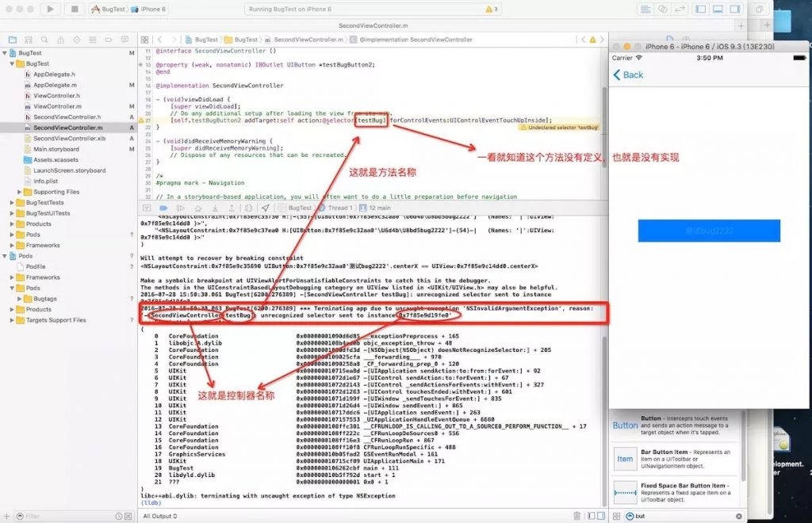Expand the BugTestTests group
Viewport: 812px width, 523px height.
tap(12, 203)
